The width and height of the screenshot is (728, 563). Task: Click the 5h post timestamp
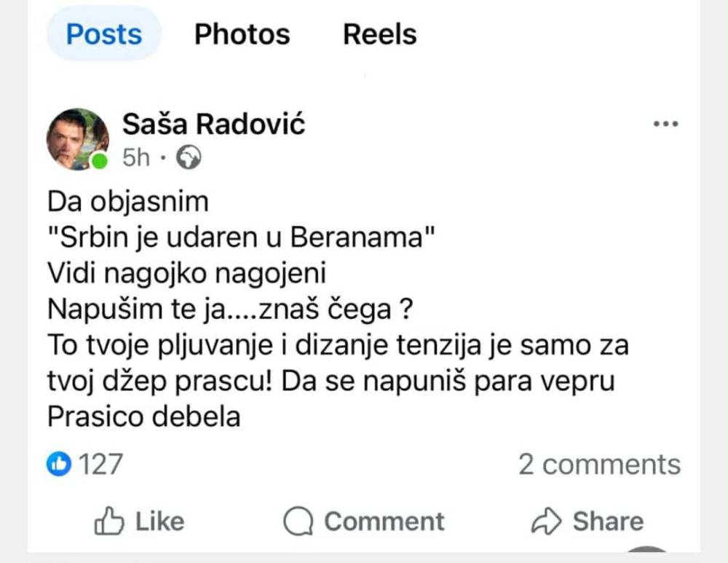[x=135, y=157]
